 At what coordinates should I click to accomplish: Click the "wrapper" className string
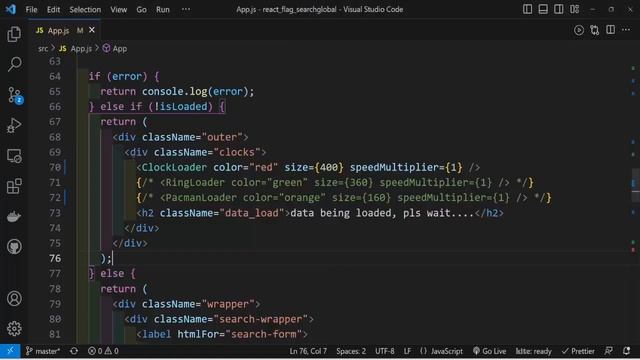coord(228,304)
